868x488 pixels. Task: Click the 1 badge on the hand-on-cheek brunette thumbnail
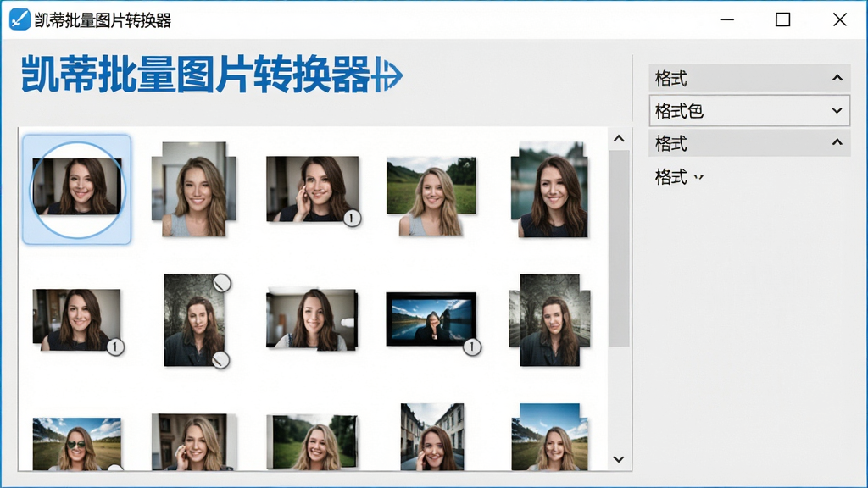[x=352, y=218]
